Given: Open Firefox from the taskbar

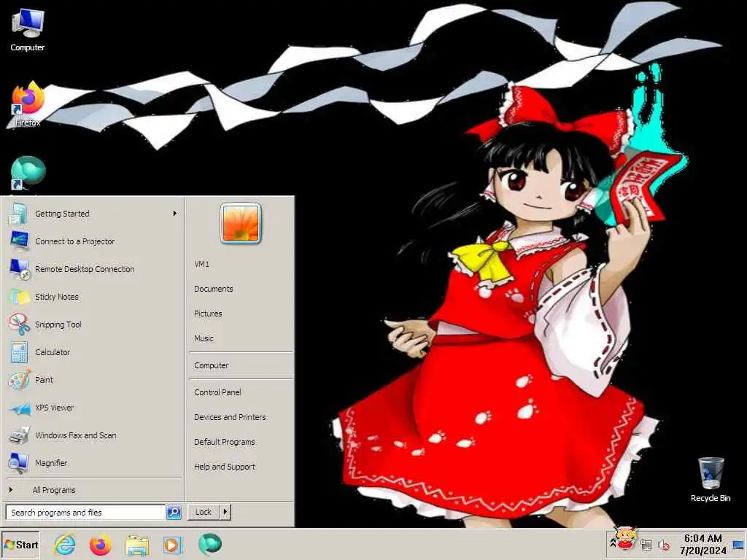Looking at the screenshot, I should [x=101, y=544].
